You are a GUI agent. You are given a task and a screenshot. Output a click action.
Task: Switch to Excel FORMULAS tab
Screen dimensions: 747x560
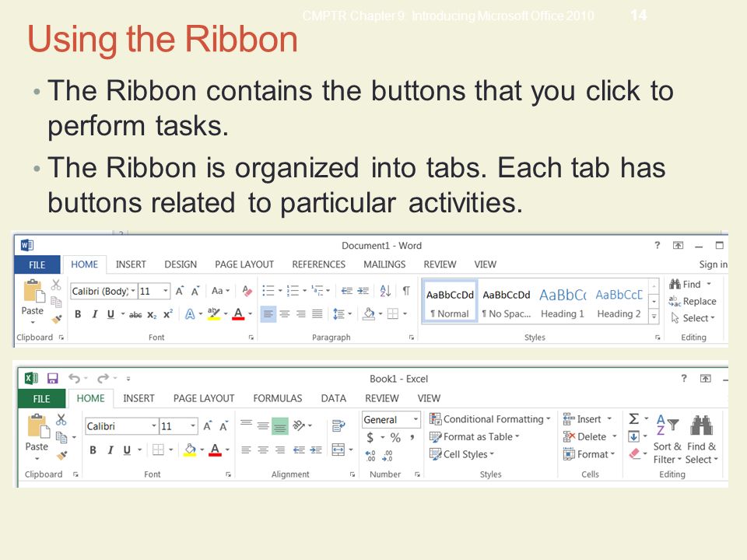278,398
